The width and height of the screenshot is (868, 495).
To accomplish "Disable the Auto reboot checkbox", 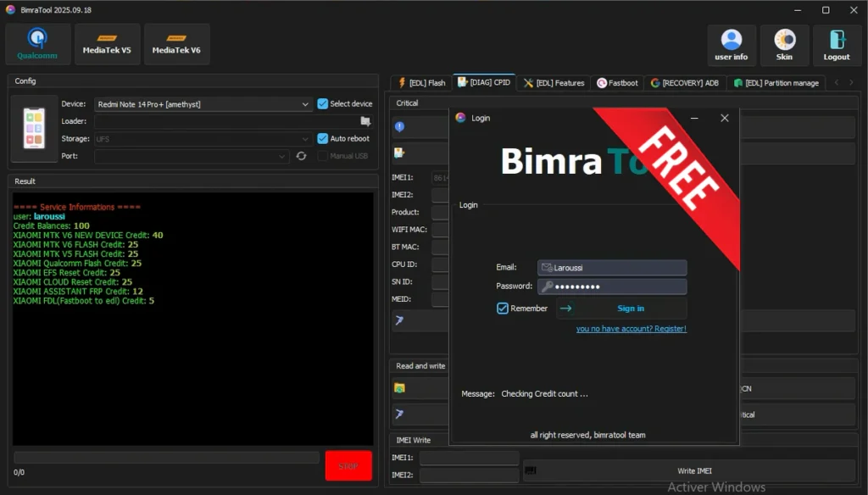I will [x=323, y=138].
